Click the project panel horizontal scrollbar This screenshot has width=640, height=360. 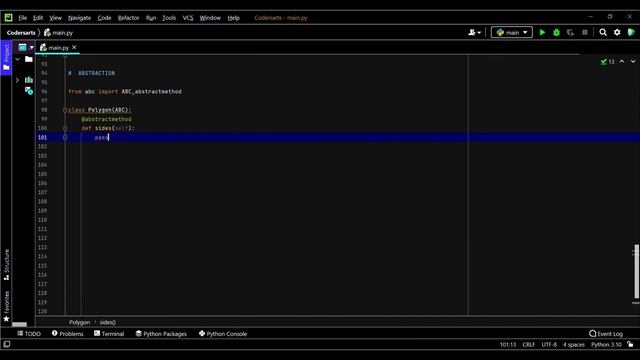coord(19,324)
